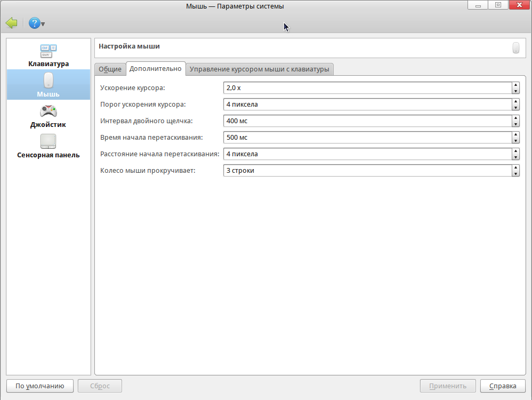Open the blue help question mark icon
The height and width of the screenshot is (400, 532).
point(35,23)
